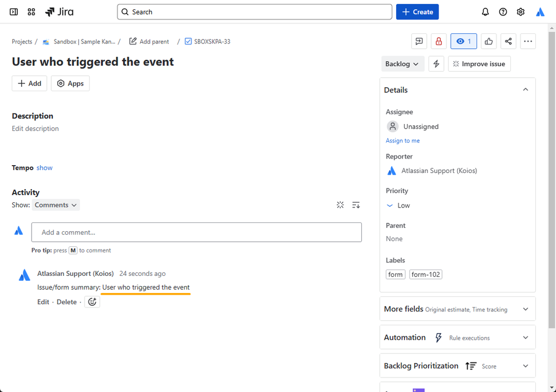Go to Jira home via logo
Screen dimensions: 556x392
[x=59, y=12]
